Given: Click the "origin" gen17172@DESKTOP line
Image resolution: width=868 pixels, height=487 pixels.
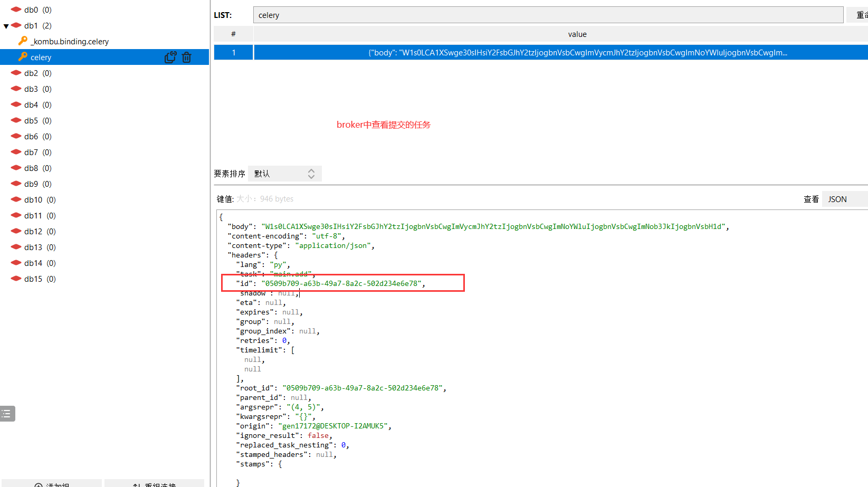Looking at the screenshot, I should click(x=313, y=426).
